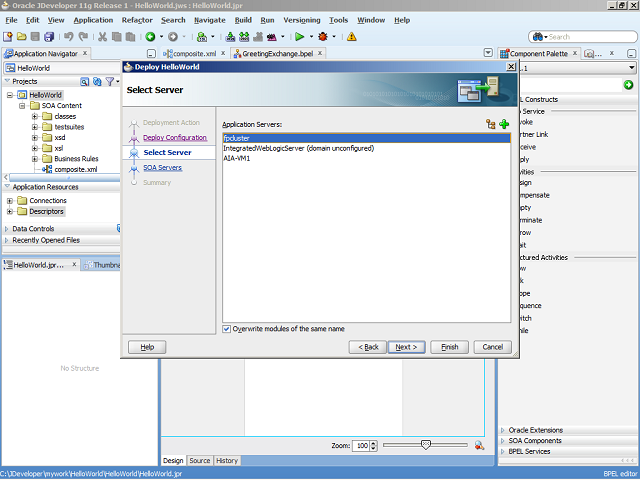Click the Copy toolbar icon
The image size is (640, 480).
point(116,37)
